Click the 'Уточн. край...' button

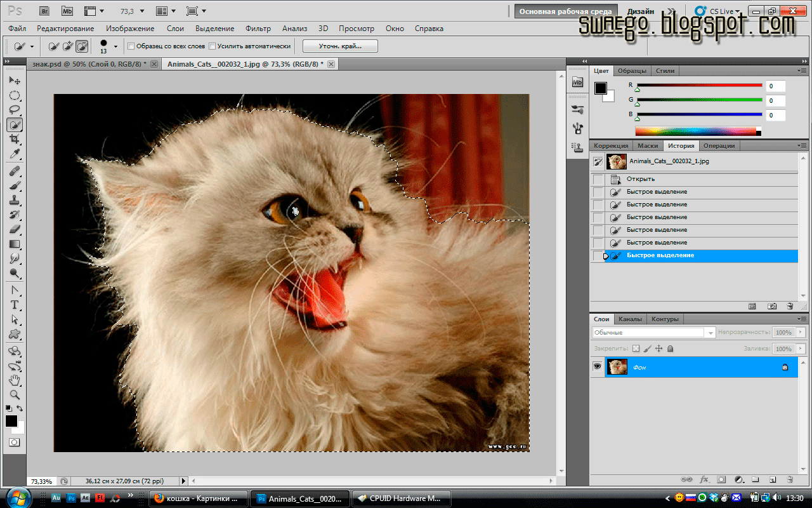340,46
